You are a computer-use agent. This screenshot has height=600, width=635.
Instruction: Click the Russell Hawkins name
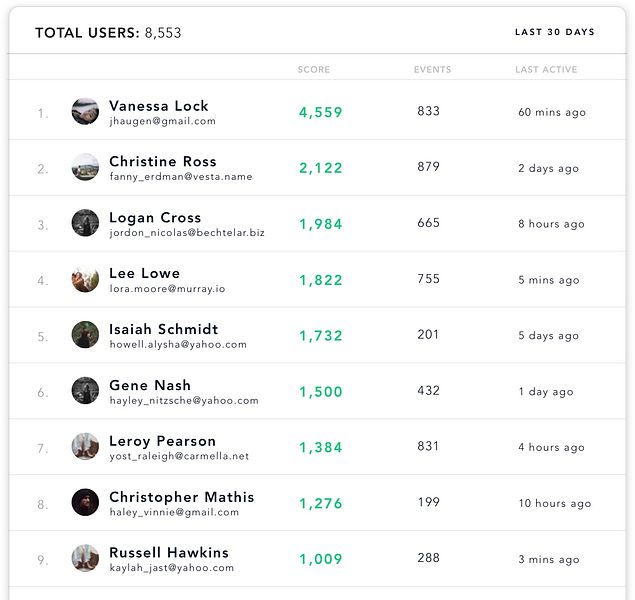click(169, 553)
